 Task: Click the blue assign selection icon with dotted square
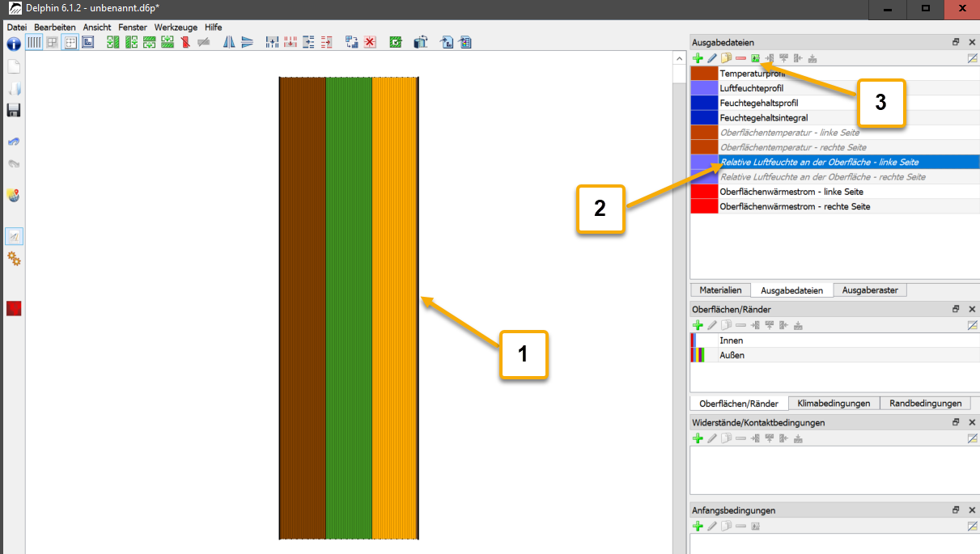tap(352, 42)
